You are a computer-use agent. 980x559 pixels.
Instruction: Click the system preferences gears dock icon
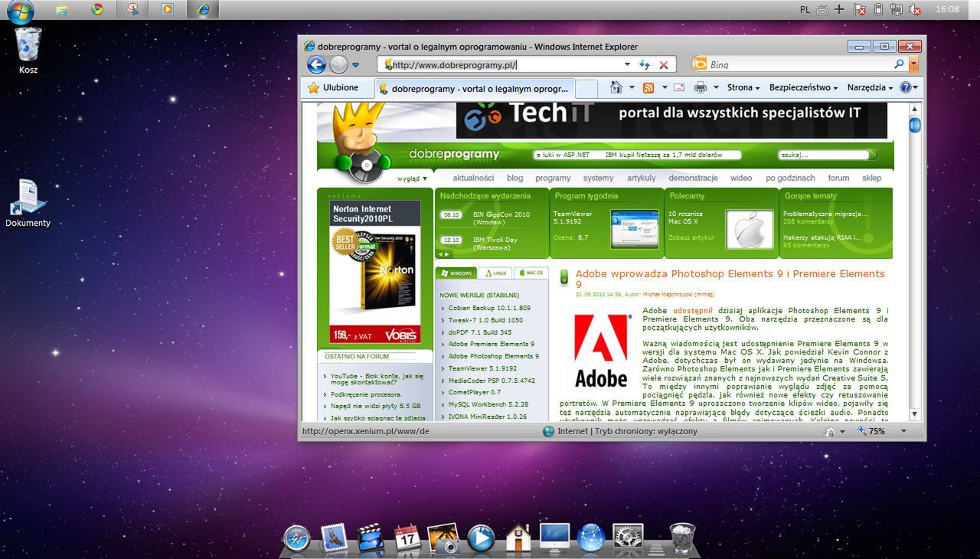(x=629, y=538)
